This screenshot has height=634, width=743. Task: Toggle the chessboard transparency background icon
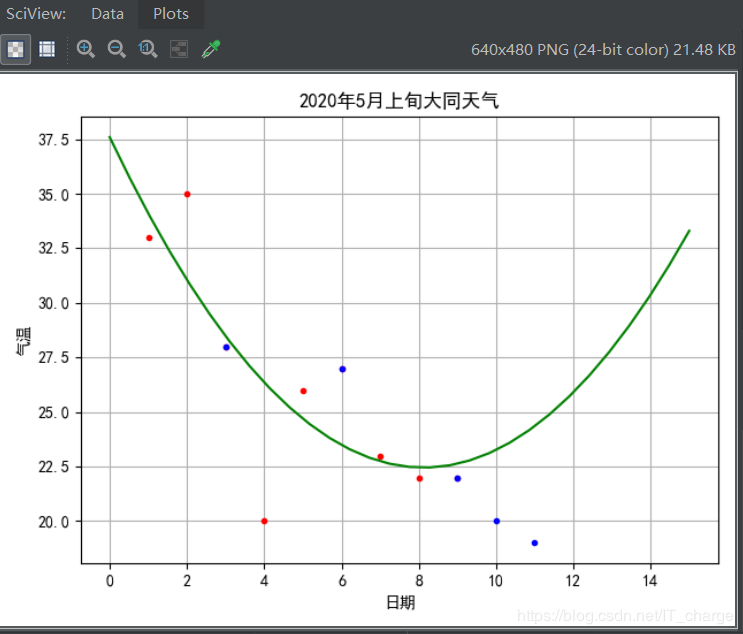(16, 49)
